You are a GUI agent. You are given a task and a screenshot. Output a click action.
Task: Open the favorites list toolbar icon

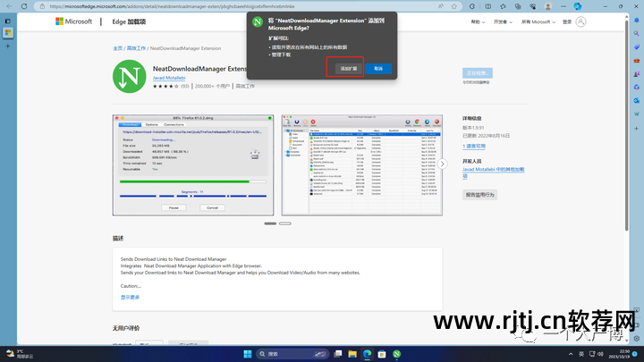click(503, 6)
